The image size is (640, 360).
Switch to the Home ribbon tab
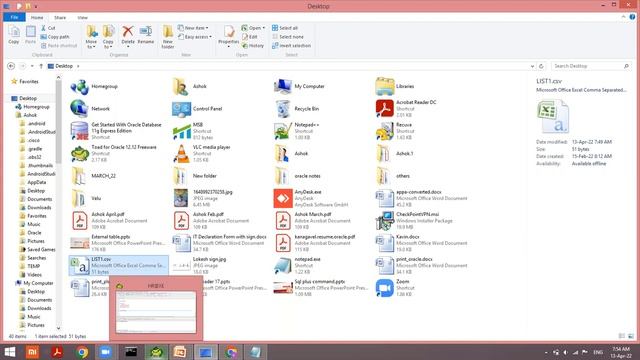[37, 18]
